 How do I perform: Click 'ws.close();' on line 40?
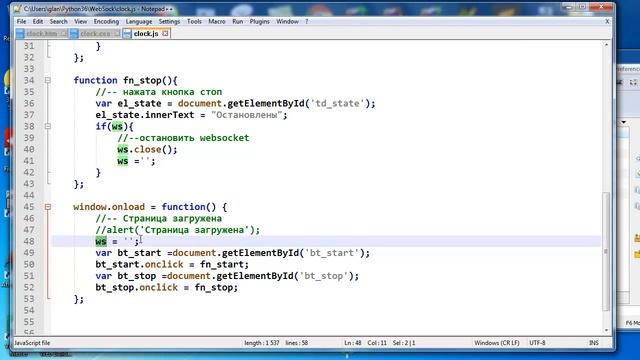click(x=147, y=149)
